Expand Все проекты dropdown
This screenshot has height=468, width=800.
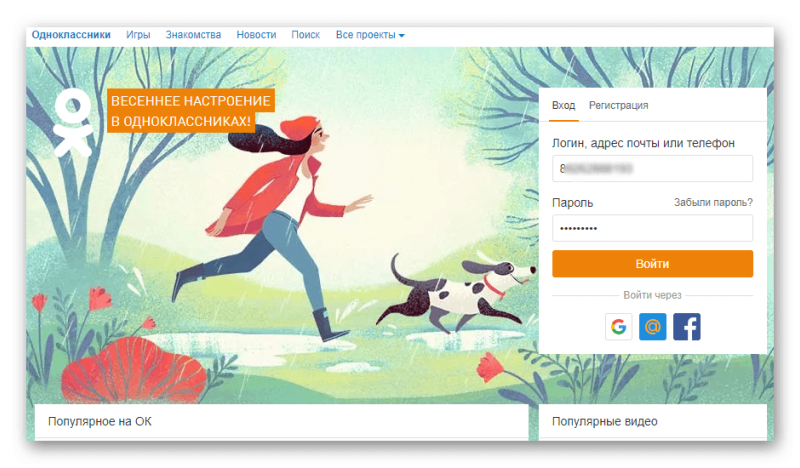tap(370, 35)
